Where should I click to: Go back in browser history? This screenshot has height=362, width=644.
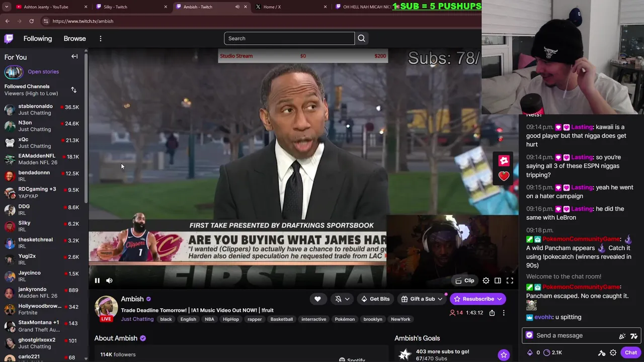8,21
